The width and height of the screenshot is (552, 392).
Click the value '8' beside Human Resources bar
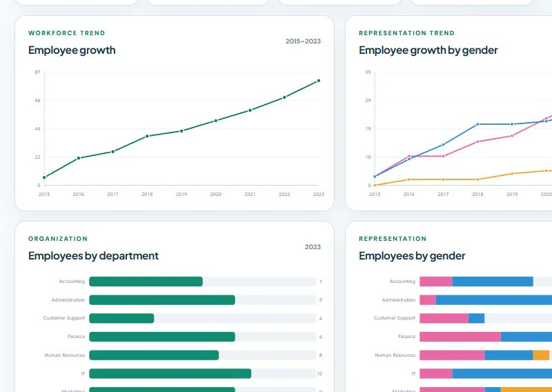[321, 355]
